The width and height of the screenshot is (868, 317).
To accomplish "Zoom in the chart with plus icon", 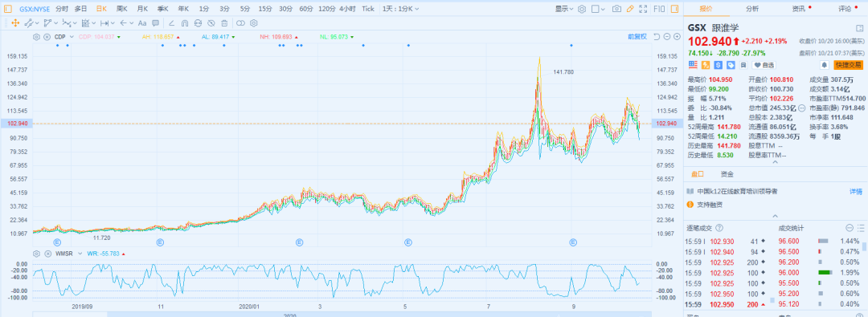I will 677,36.
